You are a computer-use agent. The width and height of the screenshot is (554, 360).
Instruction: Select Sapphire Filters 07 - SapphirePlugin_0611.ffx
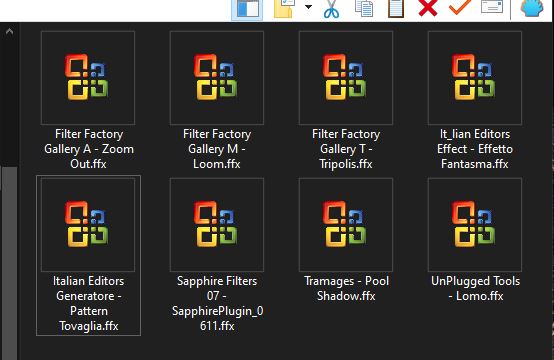[217, 255]
